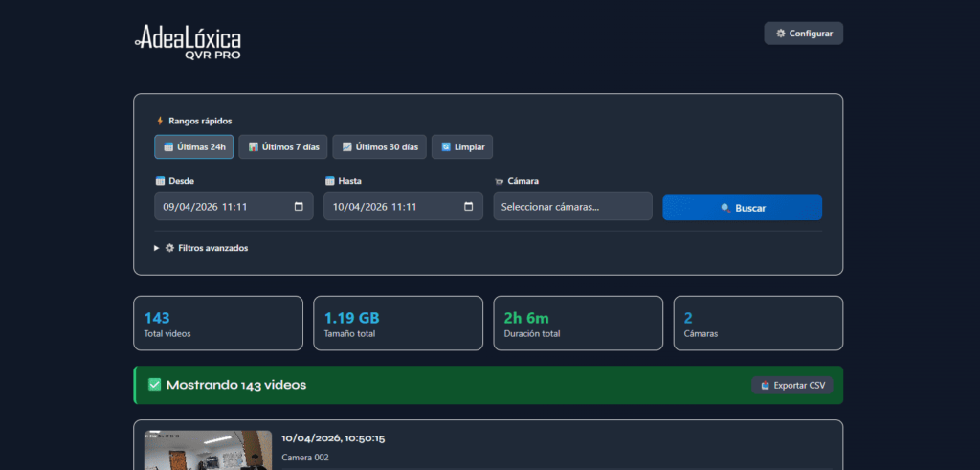The image size is (980, 470).
Task: Select the Últimas 24h quick range
Action: tap(194, 147)
